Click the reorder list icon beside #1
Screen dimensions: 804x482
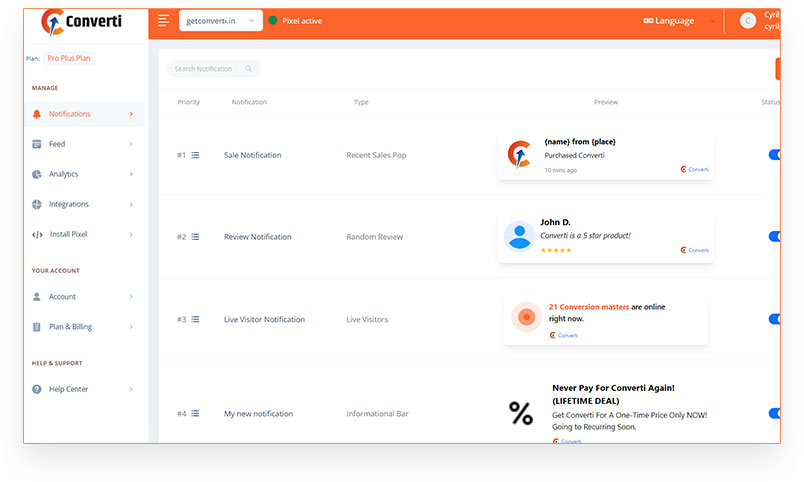(195, 155)
